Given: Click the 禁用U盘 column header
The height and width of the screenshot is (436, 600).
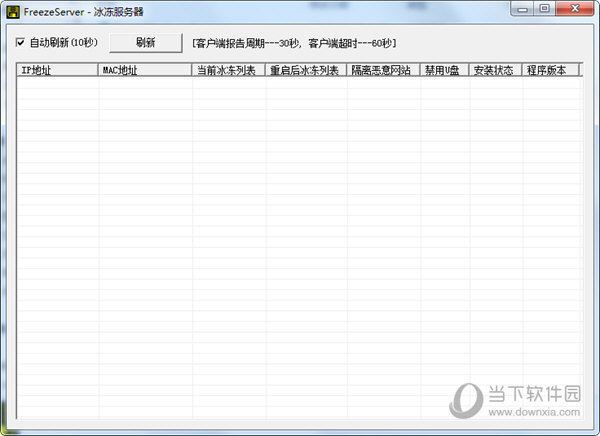Looking at the screenshot, I should coord(445,70).
